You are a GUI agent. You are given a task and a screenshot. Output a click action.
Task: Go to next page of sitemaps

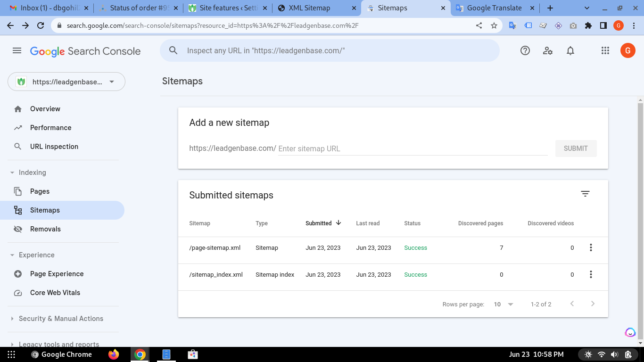point(593,304)
